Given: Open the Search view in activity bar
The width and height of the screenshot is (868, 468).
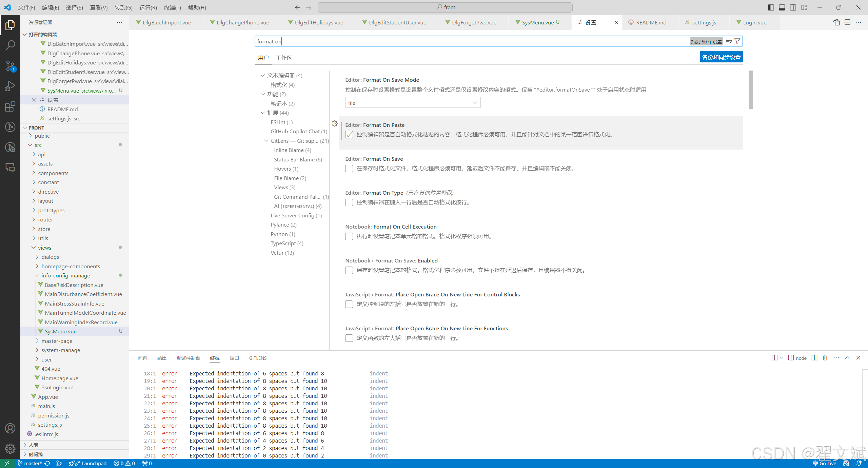Looking at the screenshot, I should (10, 45).
